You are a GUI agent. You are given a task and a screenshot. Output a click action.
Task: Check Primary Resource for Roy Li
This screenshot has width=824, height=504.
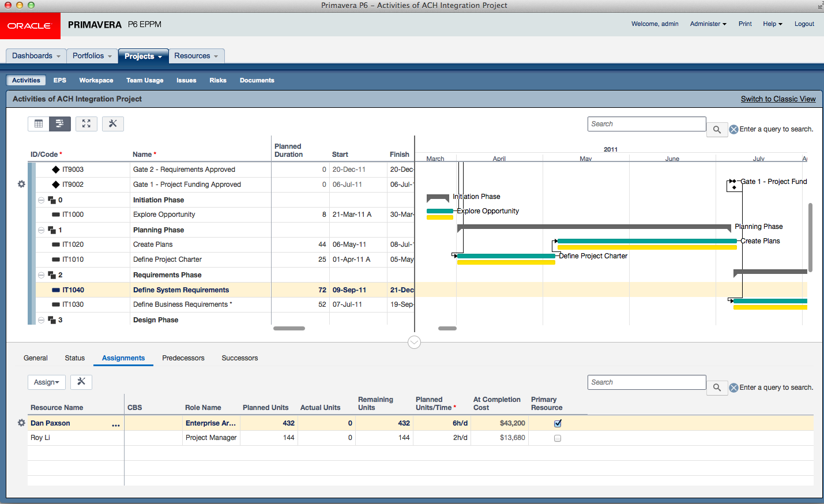(558, 438)
